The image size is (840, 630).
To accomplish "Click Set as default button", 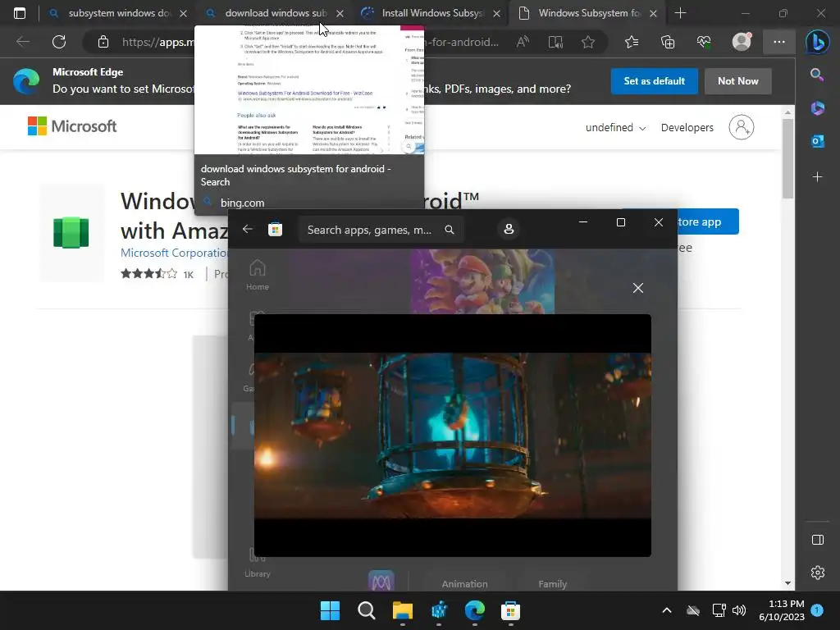I will [x=654, y=81].
